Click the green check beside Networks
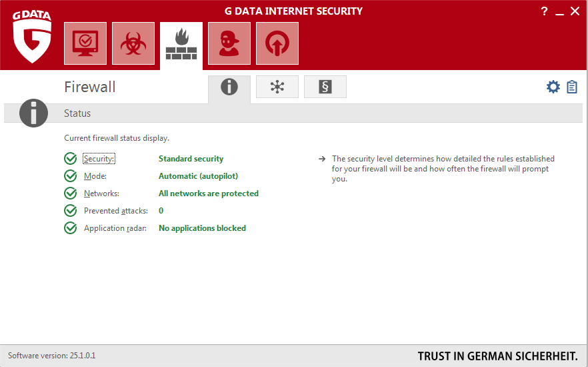 [x=71, y=193]
